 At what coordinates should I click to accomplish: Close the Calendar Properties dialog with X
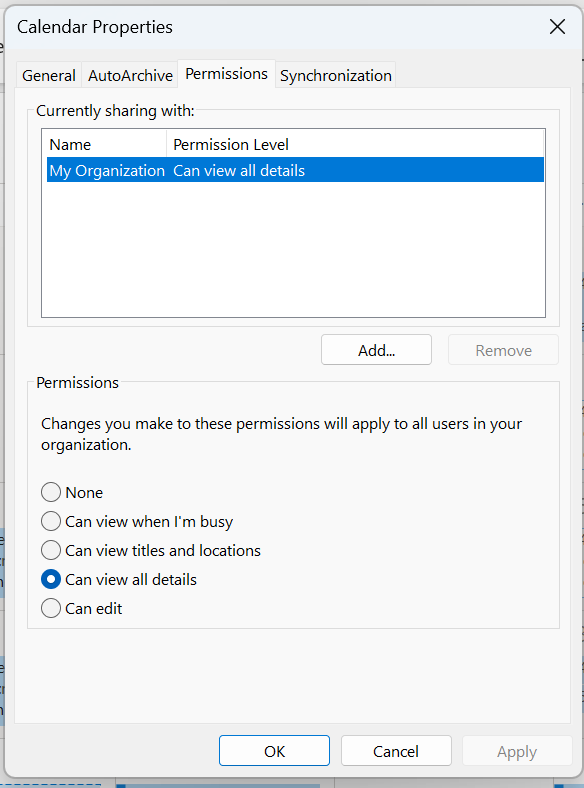(x=557, y=27)
